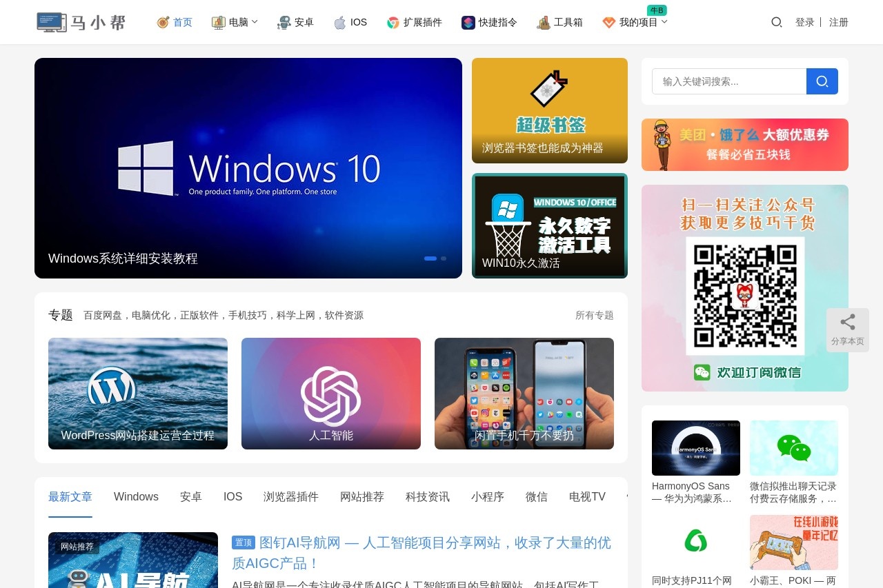Open the 人工智能 topic card
The width and height of the screenshot is (883, 588).
[331, 394]
